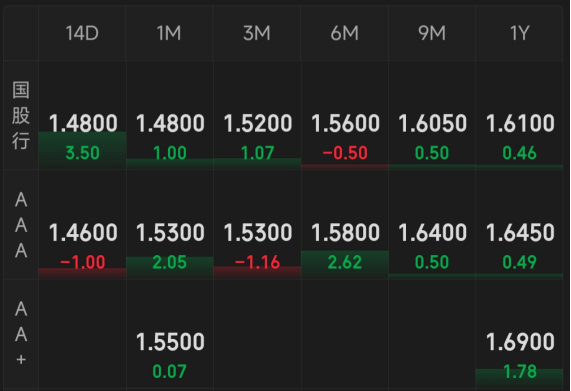The height and width of the screenshot is (391, 571).
Task: Open the AAA 6M rate 1.5800
Action: tap(345, 232)
